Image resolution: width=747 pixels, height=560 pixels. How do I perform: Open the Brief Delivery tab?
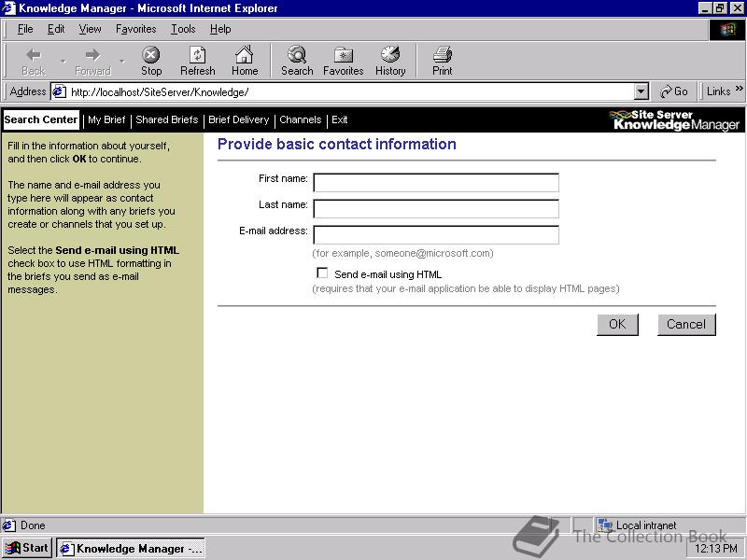tap(239, 119)
